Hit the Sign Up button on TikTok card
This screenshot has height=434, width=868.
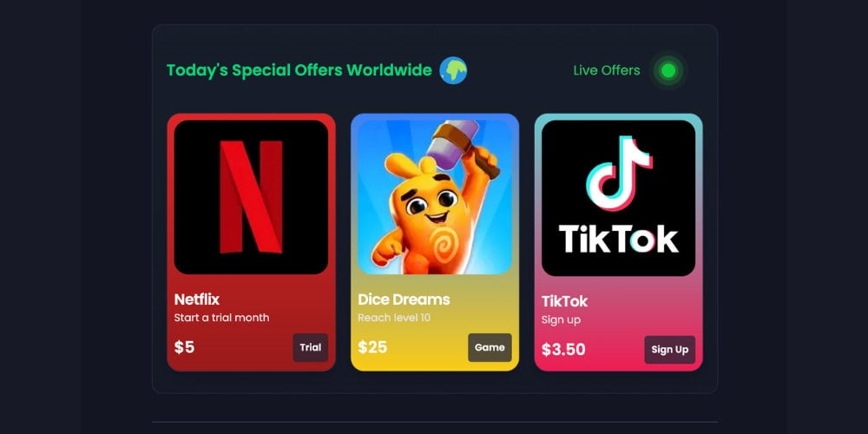click(670, 350)
